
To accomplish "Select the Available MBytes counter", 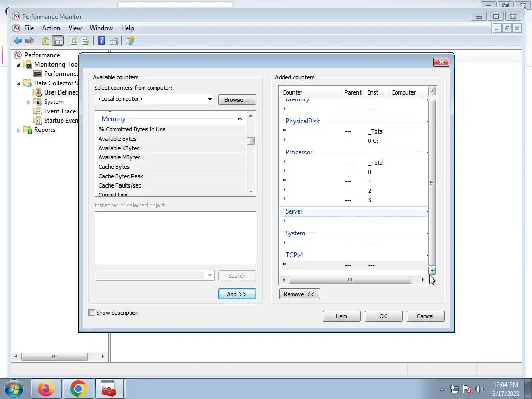I will tap(171, 157).
